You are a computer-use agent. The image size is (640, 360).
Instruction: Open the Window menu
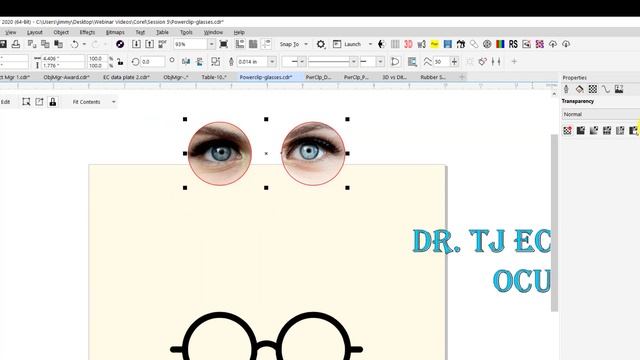click(x=213, y=32)
